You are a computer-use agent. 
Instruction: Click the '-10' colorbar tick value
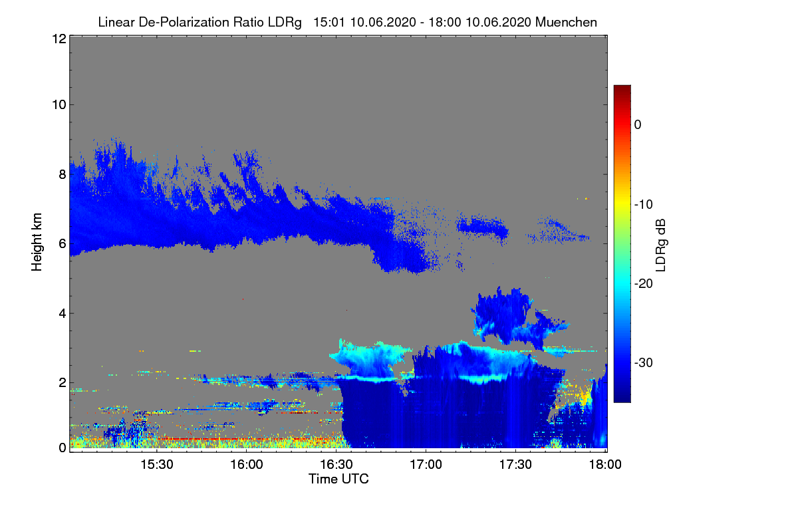644,204
